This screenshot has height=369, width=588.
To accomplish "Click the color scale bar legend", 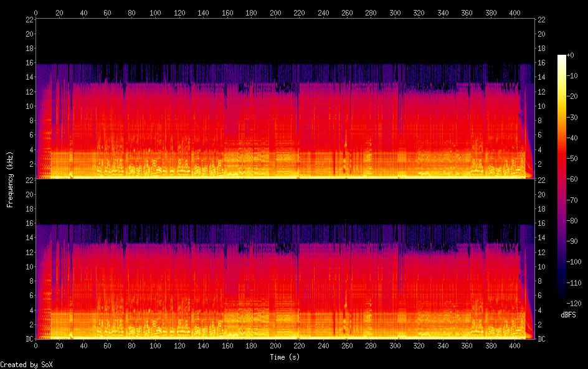I will click(562, 180).
